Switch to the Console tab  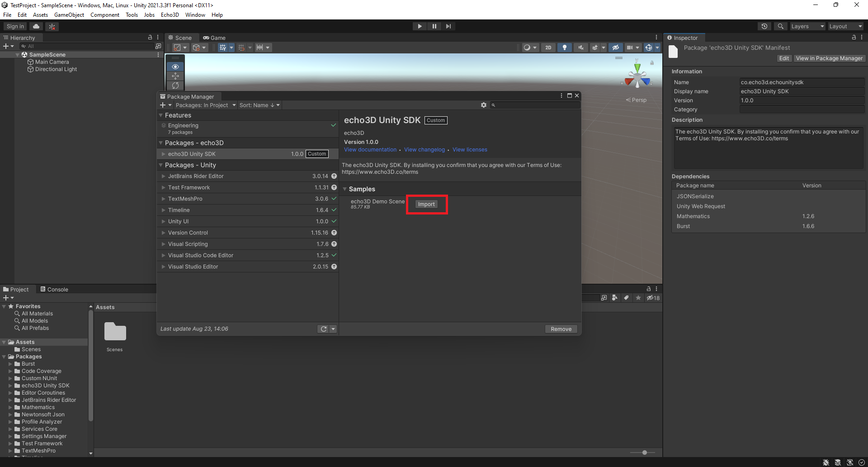54,289
